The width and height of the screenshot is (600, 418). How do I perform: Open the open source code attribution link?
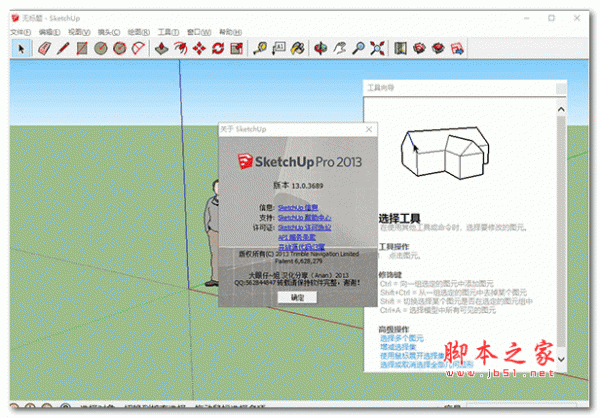coord(301,247)
